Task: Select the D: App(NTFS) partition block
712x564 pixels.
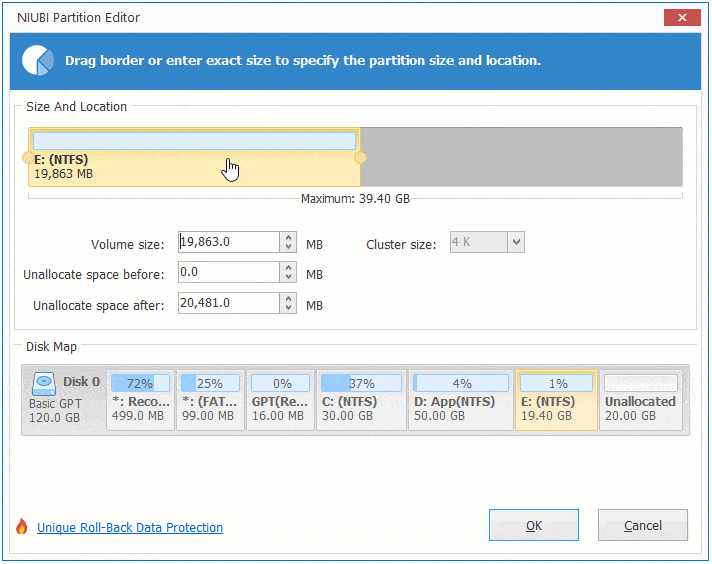Action: (x=459, y=400)
